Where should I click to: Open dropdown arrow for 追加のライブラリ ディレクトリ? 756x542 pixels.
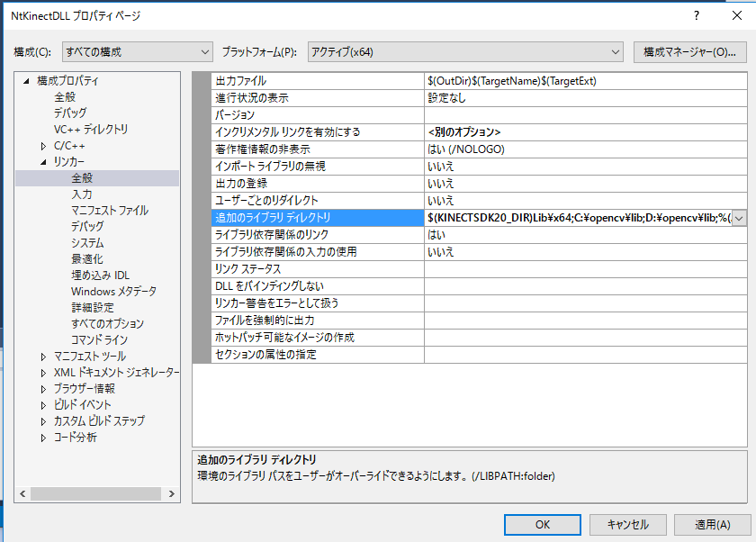click(x=739, y=218)
